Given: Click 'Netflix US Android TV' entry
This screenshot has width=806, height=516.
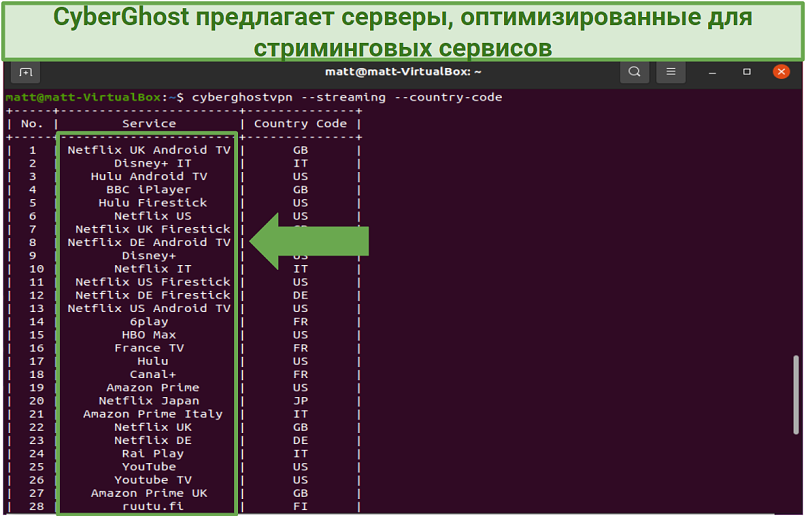Looking at the screenshot, I should (149, 308).
